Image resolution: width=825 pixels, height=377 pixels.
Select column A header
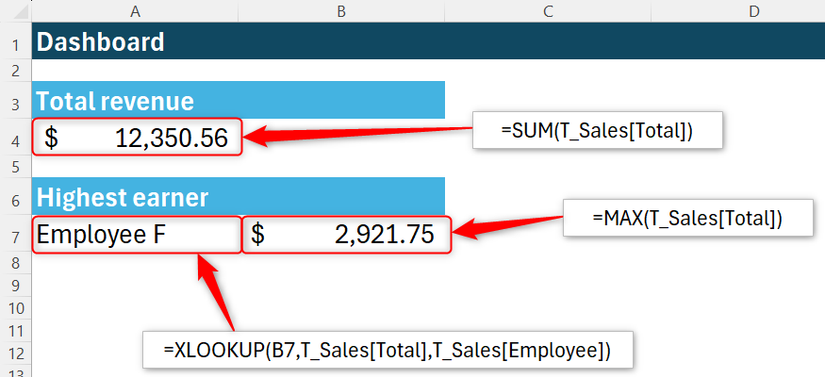point(135,11)
